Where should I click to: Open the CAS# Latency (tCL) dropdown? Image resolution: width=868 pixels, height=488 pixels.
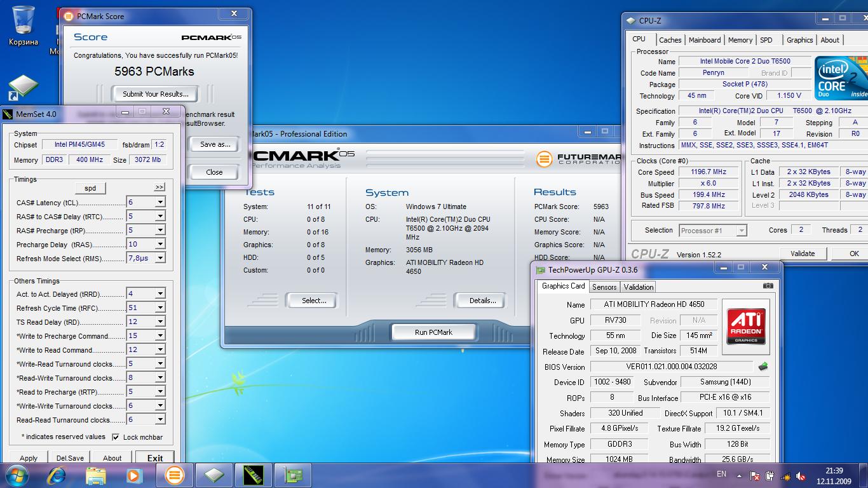pos(160,202)
